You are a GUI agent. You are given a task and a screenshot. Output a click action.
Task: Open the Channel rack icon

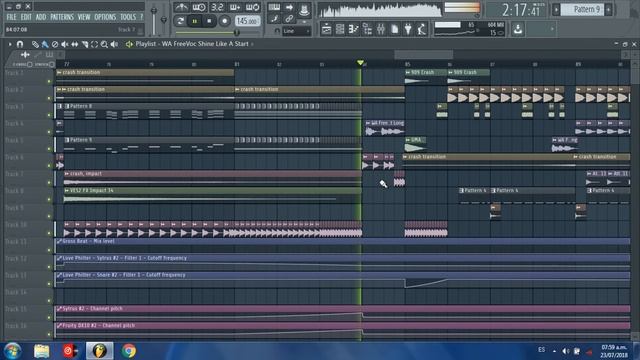tap(340, 29)
